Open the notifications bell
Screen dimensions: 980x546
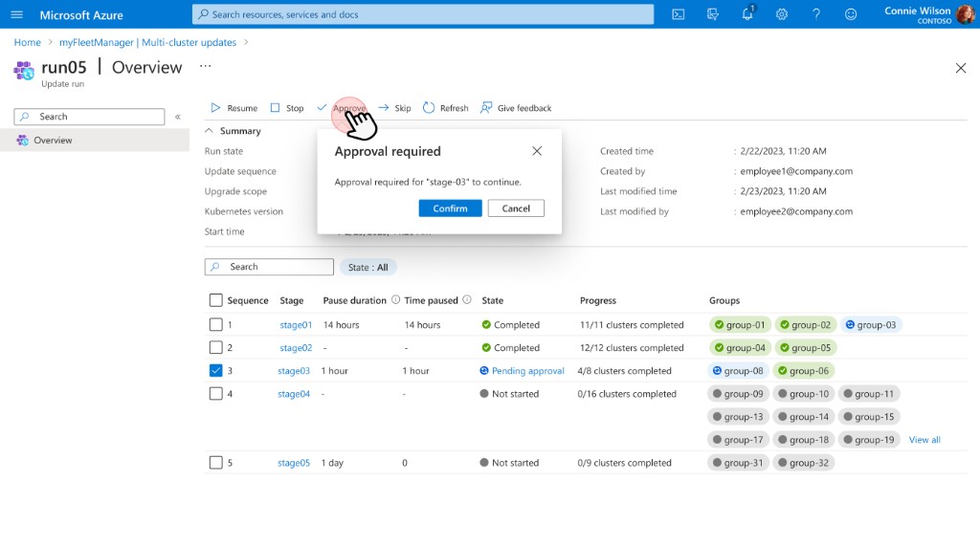tap(747, 13)
